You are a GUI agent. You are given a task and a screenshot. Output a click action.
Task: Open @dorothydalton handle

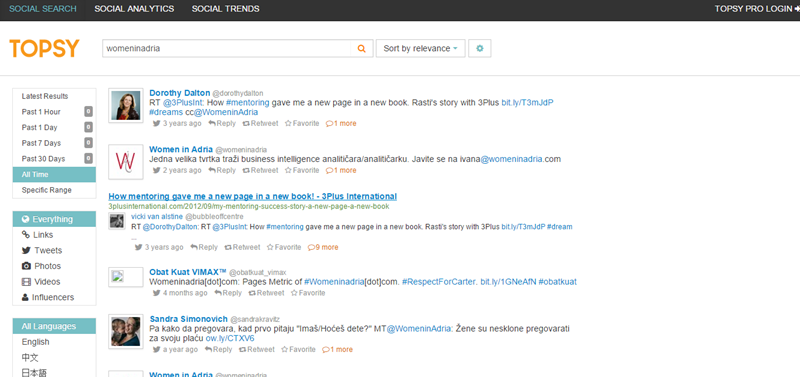pyautogui.click(x=238, y=93)
